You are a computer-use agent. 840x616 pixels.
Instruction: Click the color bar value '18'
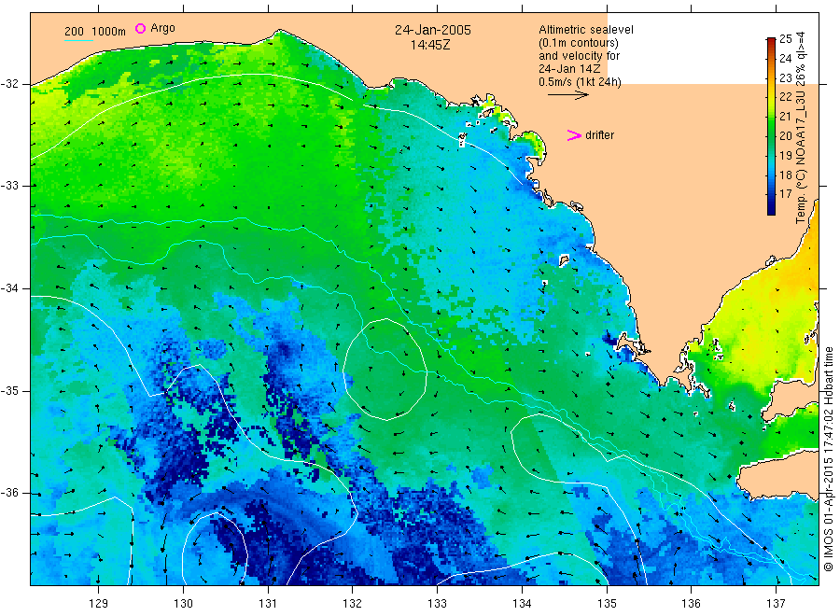[785, 175]
